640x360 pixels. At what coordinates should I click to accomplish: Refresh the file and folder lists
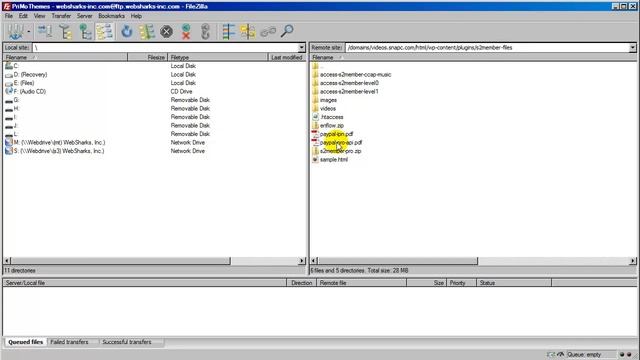(127, 31)
